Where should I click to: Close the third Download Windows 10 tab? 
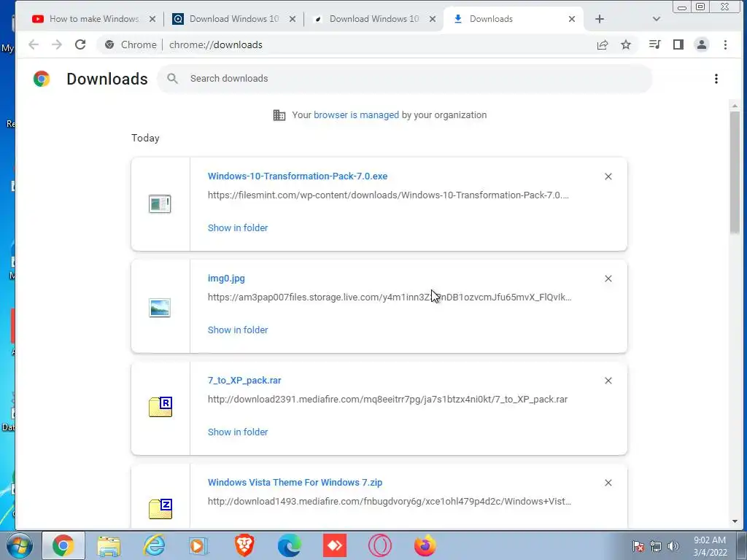point(433,19)
